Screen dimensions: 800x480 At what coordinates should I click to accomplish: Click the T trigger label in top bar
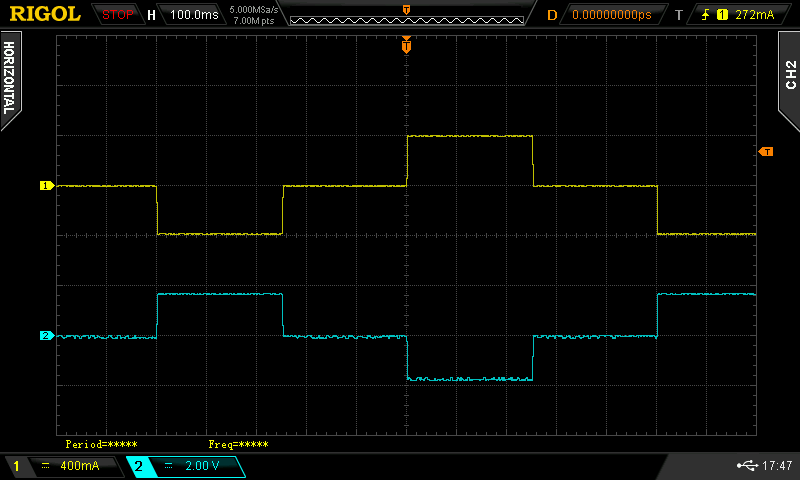coord(679,15)
